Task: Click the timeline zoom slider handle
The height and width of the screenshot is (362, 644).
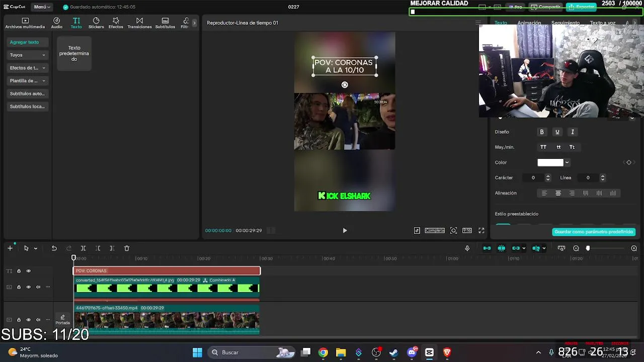Action: coord(588,248)
